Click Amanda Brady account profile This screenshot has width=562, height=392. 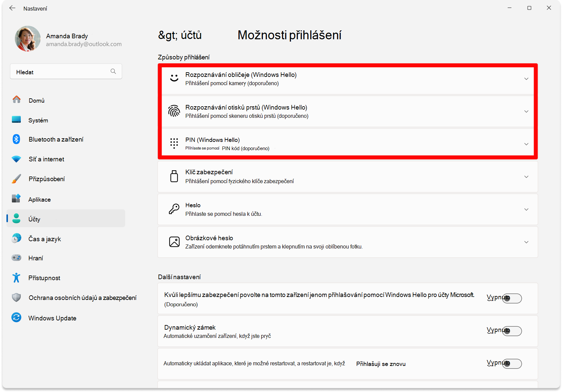(x=68, y=39)
